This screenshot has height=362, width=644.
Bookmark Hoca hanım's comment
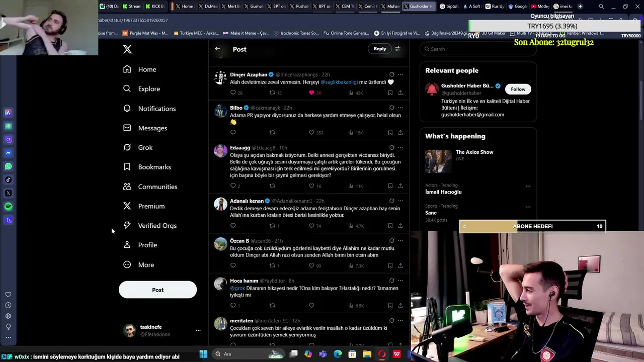click(390, 305)
